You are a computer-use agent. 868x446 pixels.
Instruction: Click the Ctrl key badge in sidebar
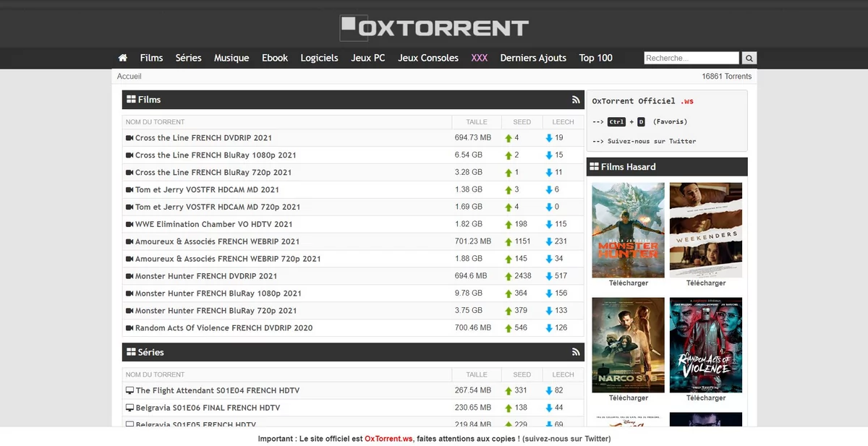[616, 122]
